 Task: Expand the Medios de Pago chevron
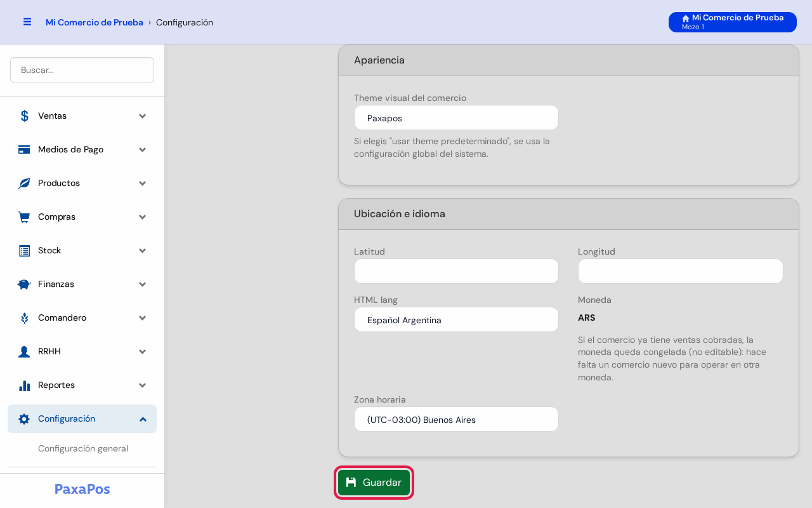(x=143, y=150)
